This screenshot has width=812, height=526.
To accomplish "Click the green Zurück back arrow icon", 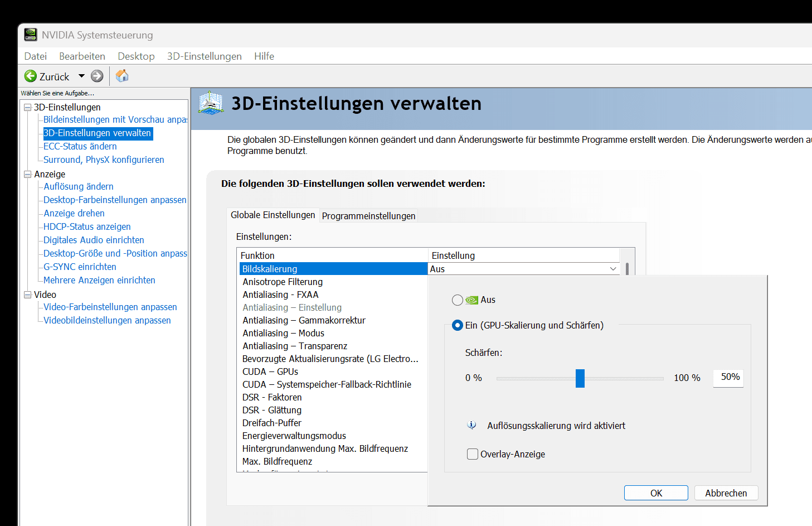I will pos(31,76).
